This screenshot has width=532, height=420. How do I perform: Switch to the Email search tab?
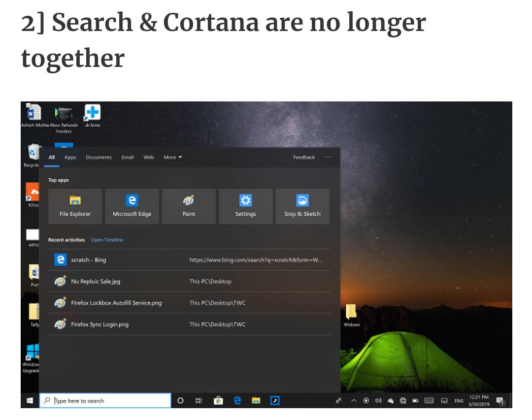coord(128,157)
